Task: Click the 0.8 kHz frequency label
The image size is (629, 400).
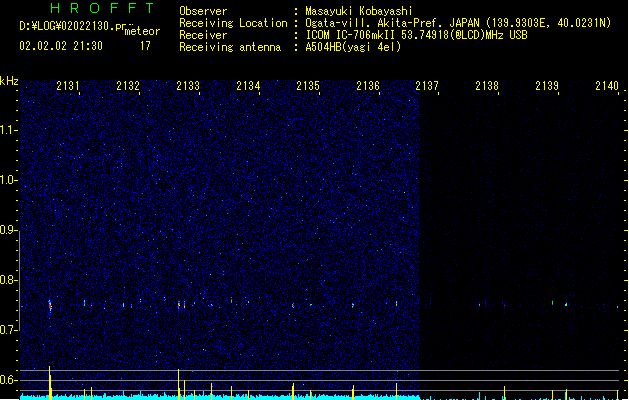Action: coord(8,280)
